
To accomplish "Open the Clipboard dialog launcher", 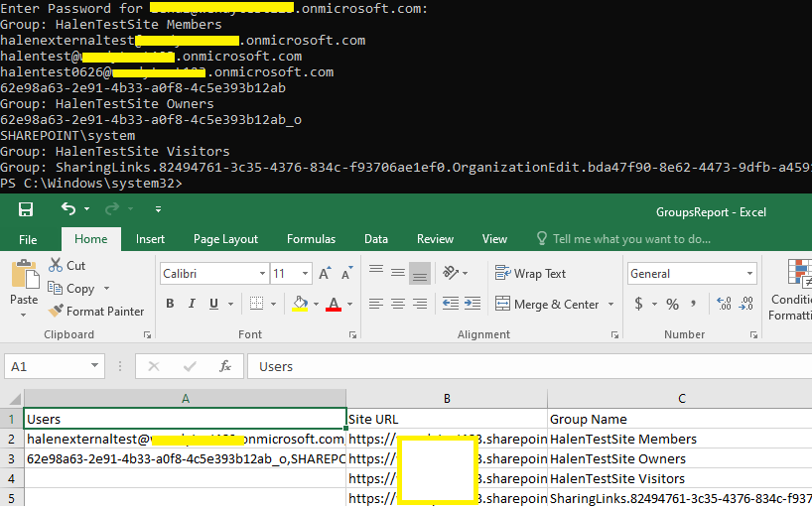I will coord(147,335).
